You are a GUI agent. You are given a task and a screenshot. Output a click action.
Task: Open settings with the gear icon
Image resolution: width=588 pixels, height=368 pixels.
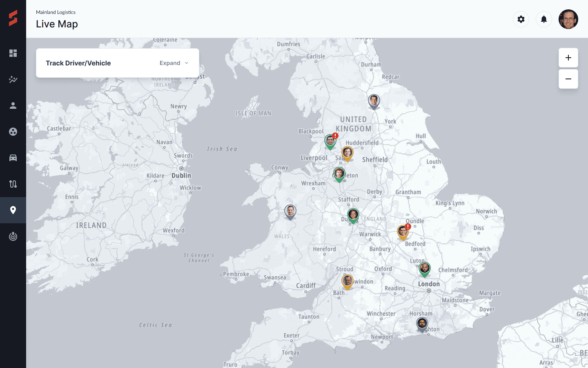(521, 19)
